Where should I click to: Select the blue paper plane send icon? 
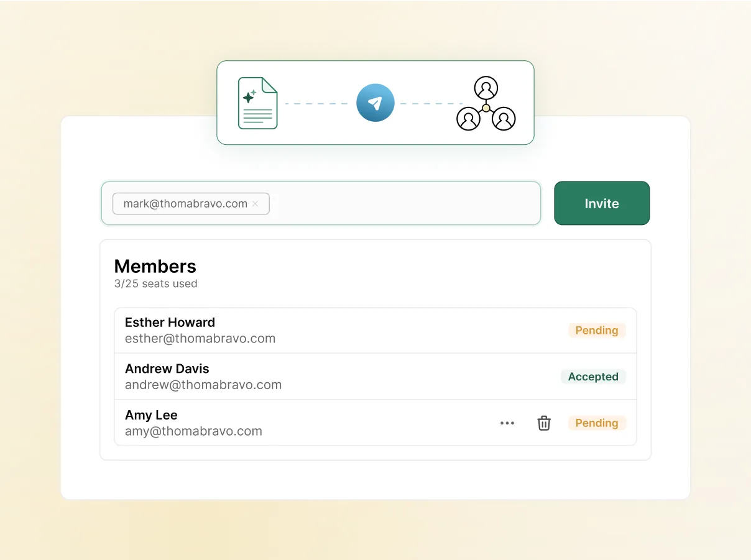375,103
